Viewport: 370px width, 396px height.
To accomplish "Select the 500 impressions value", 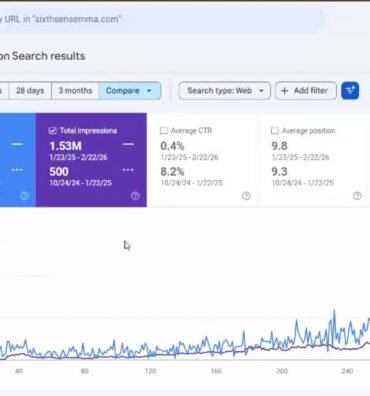I will click(x=59, y=172).
